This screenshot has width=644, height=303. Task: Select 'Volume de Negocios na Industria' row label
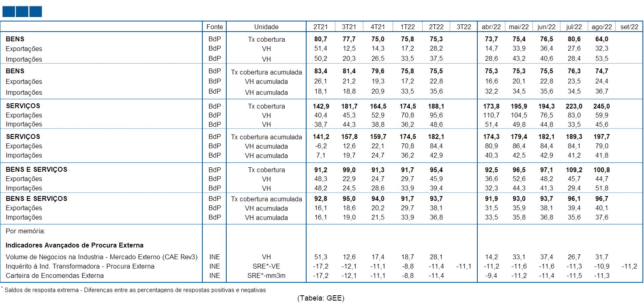[101, 257]
